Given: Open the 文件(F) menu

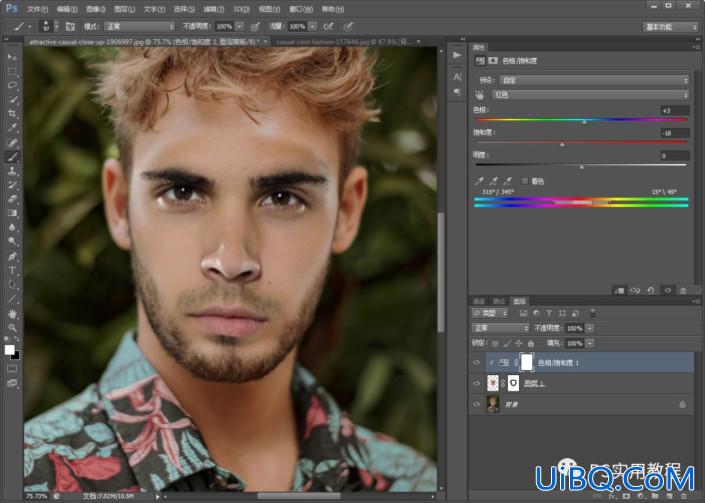Looking at the screenshot, I should [37, 9].
